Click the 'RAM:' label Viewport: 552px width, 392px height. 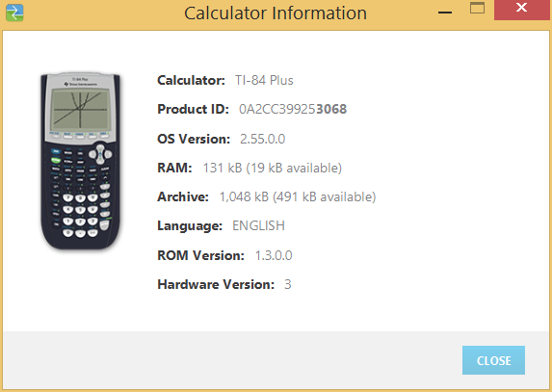174,168
